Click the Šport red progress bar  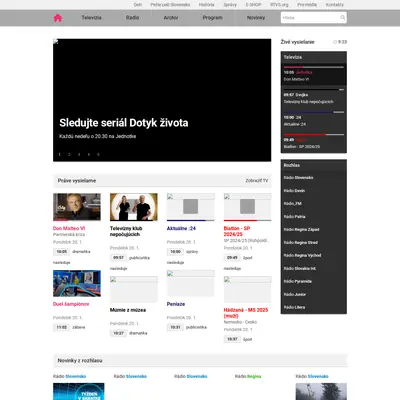[x=314, y=135]
